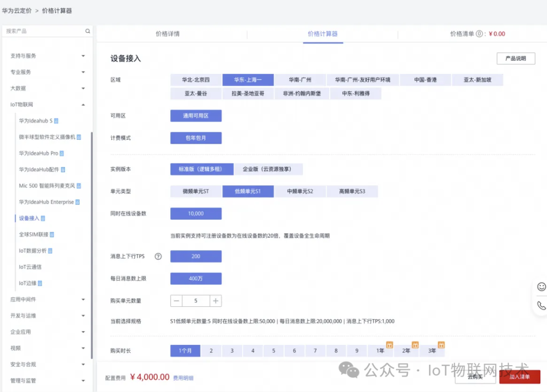Open the smiley feedback icon
Viewport: 547px width, 392px height.
pos(541,287)
